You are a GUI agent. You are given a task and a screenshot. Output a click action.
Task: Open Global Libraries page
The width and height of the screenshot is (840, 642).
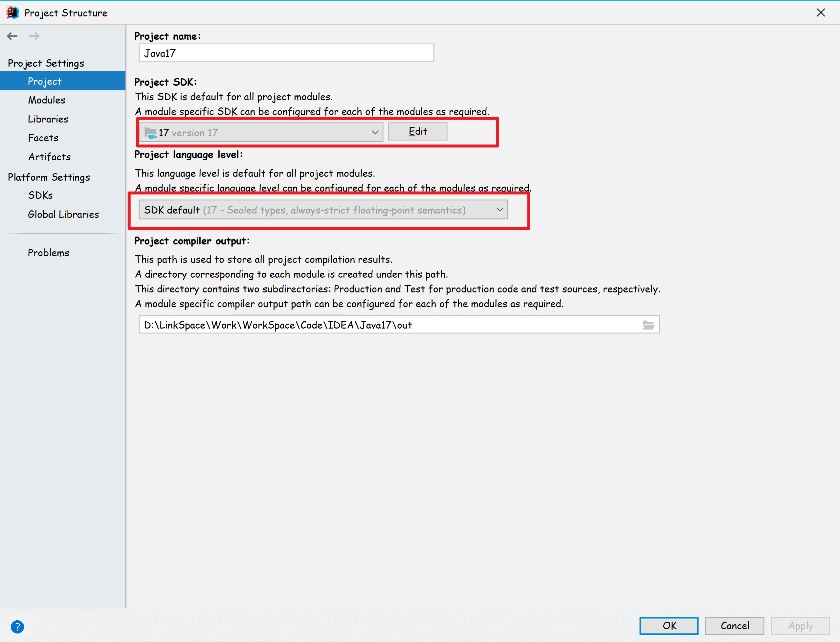pos(63,214)
